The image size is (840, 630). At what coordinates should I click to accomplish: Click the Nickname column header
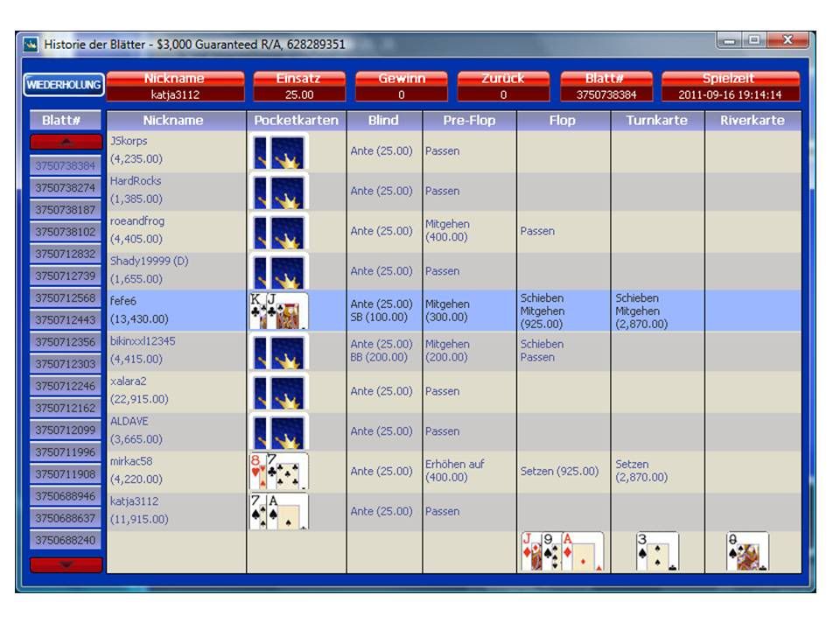point(176,121)
